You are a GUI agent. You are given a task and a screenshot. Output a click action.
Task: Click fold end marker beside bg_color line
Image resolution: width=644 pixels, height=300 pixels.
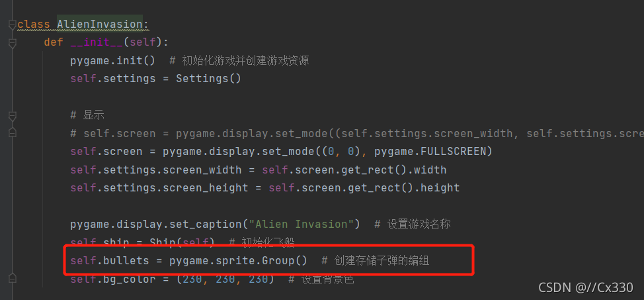(x=13, y=278)
